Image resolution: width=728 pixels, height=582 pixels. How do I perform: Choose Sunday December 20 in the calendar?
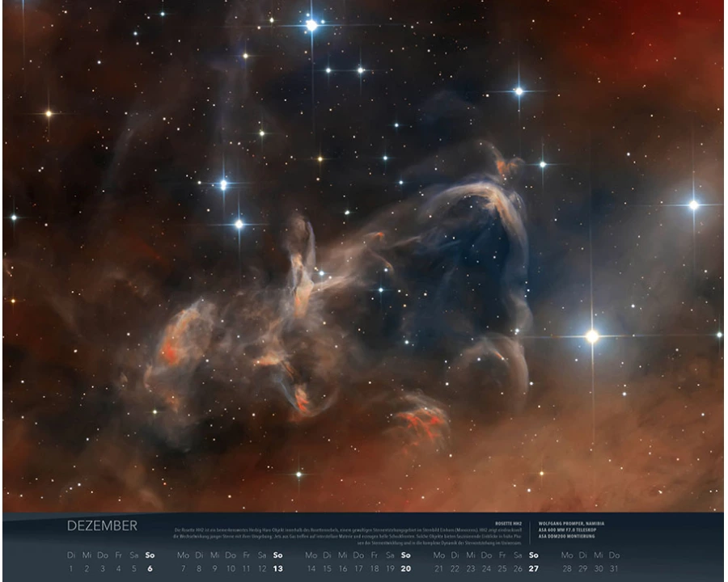coord(405,568)
